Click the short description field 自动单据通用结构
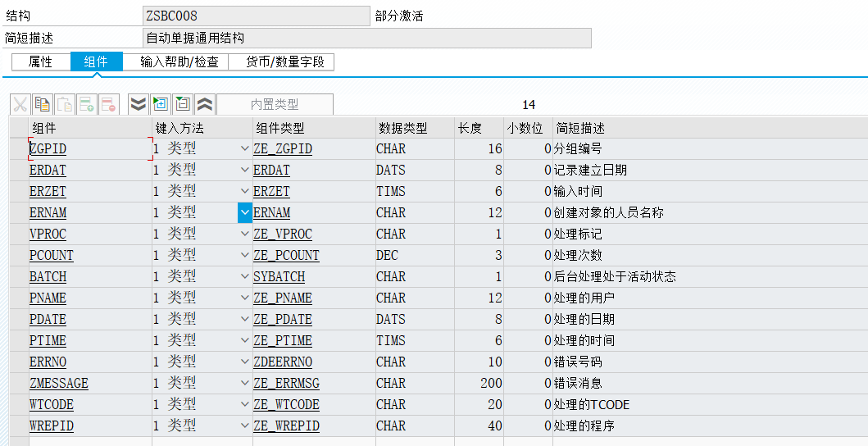 click(x=367, y=39)
